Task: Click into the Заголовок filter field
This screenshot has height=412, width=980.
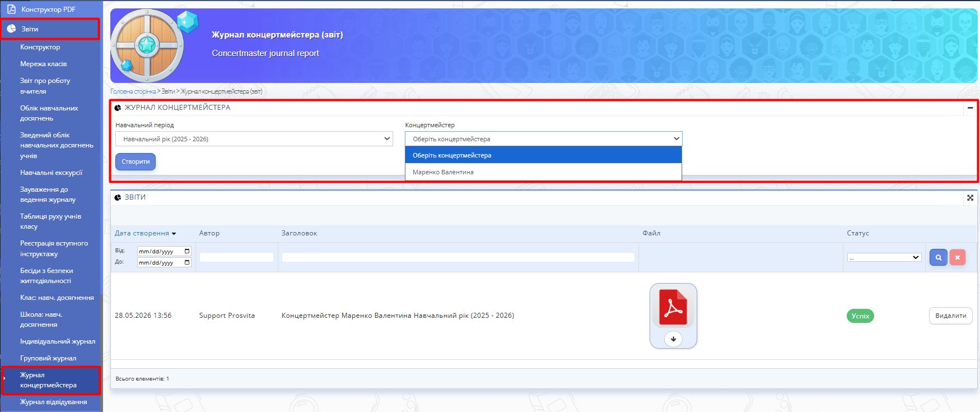Action: coord(458,257)
